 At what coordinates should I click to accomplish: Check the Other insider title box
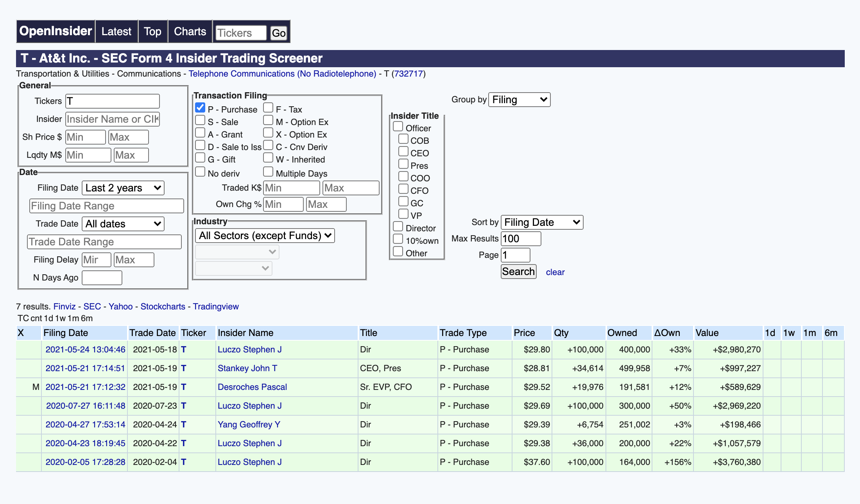coord(398,252)
